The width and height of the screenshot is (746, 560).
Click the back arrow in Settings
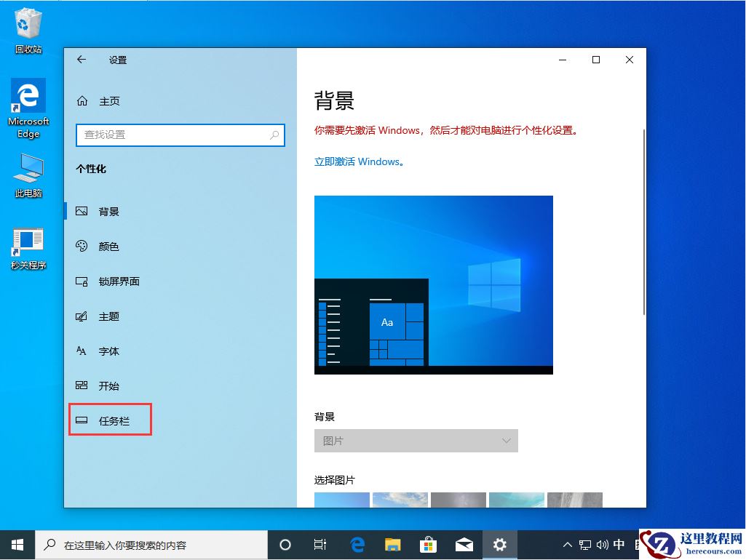click(x=81, y=60)
